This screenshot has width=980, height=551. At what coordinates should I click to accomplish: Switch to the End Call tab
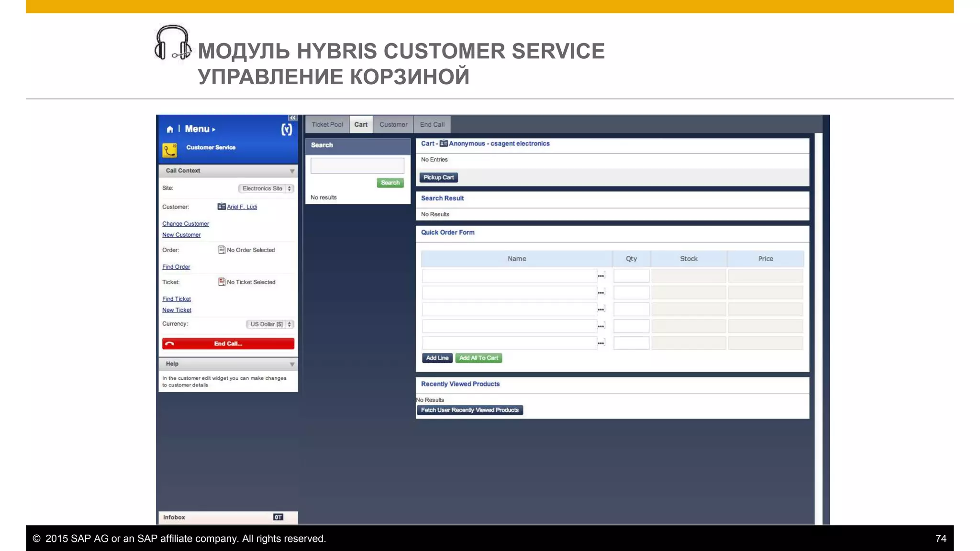[432, 124]
